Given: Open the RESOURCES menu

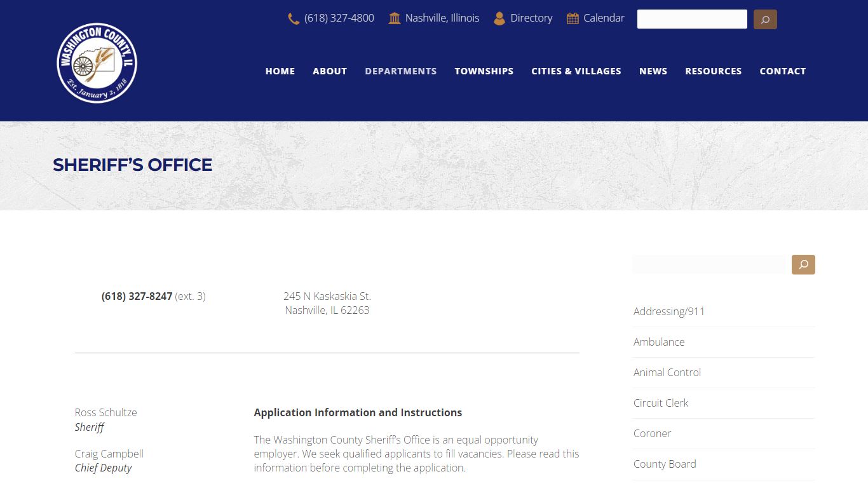Looking at the screenshot, I should 714,71.
